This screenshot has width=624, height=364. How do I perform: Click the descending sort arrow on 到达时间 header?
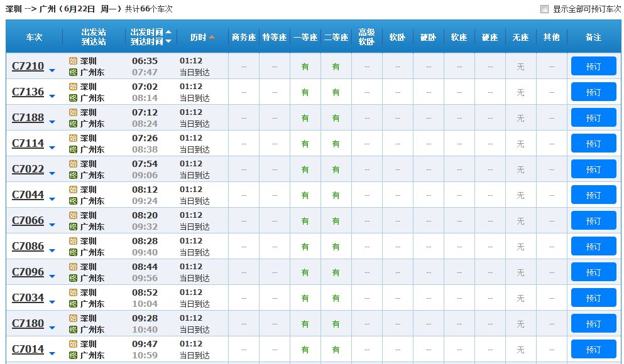click(x=168, y=42)
